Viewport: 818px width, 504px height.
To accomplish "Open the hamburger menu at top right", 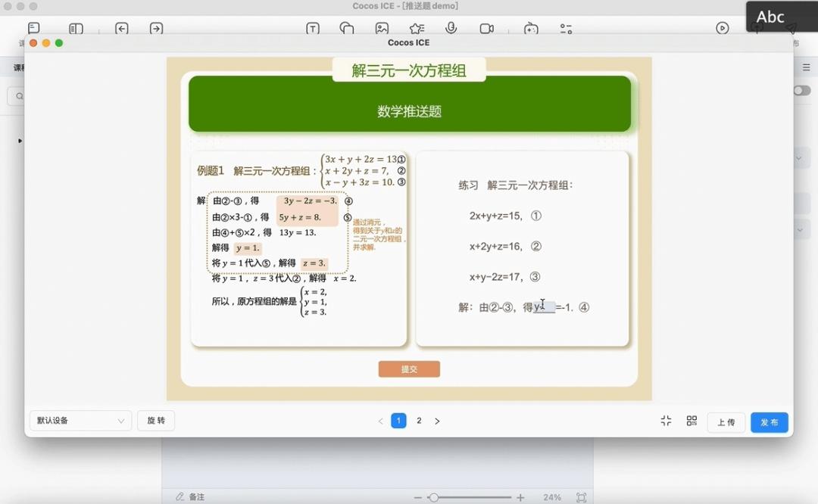I will click(x=806, y=67).
